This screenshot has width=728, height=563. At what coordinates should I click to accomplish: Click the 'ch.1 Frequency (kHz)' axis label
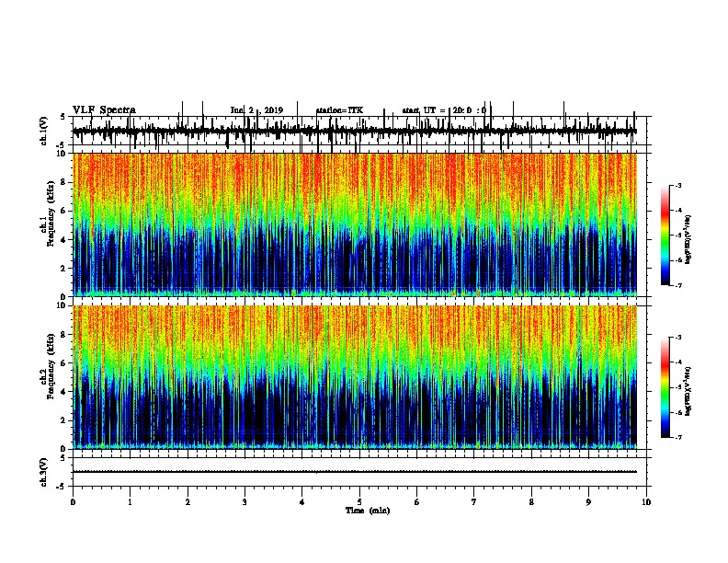click(47, 213)
